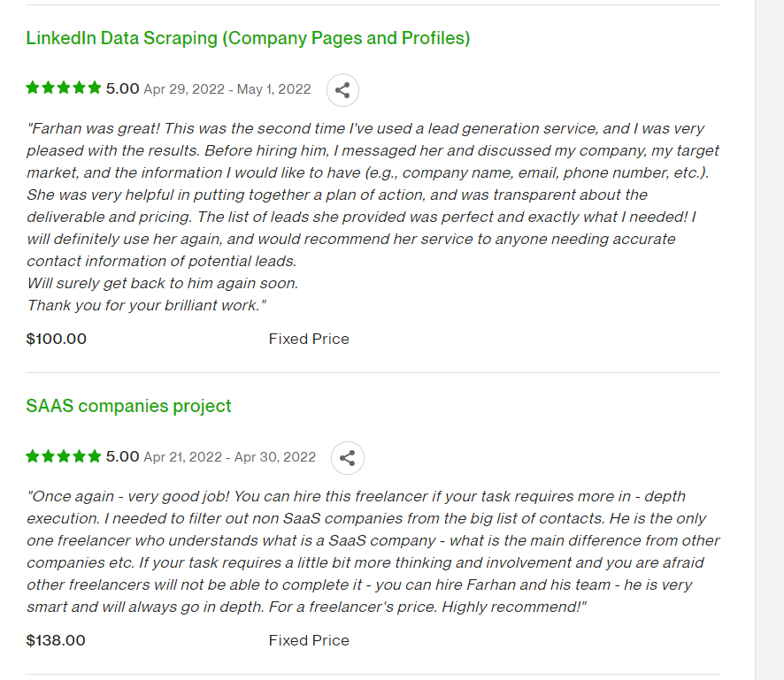Viewport: 784px width, 680px height.
Task: Select the 5.00 score beside Apr 29, 2022
Action: [122, 88]
